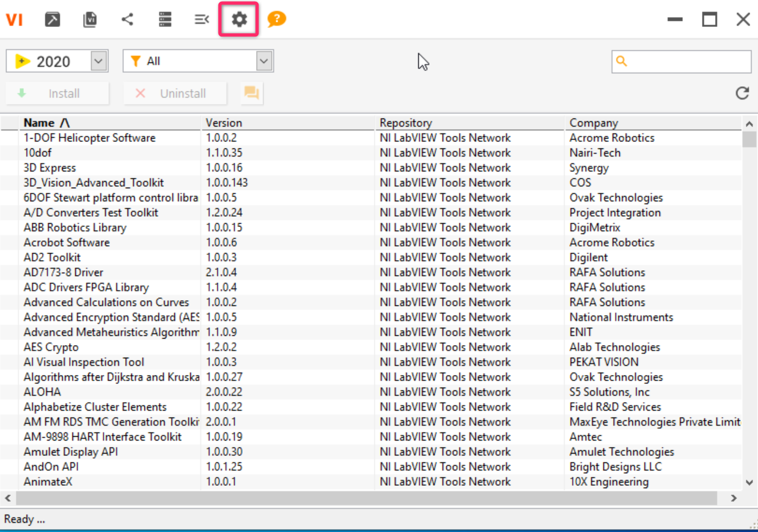Select AM FM RDS TMC Generation Toolkit
This screenshot has width=758, height=532.
coord(371,422)
